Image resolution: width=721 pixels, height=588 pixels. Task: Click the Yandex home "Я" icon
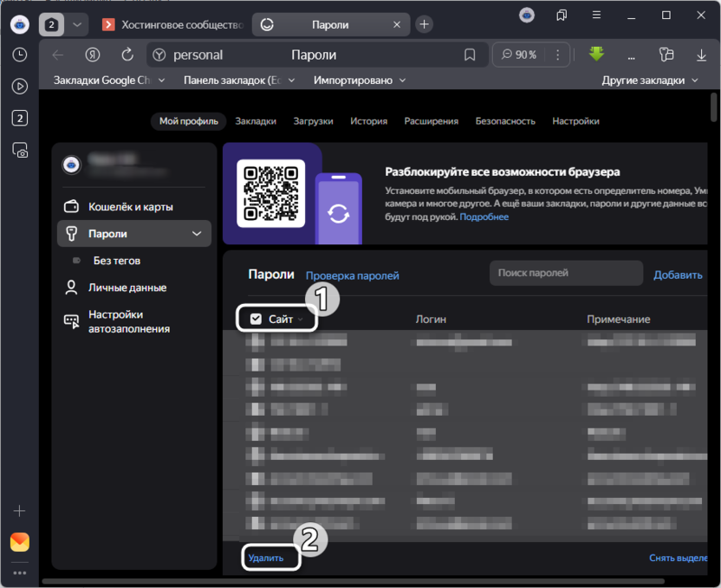coord(93,55)
